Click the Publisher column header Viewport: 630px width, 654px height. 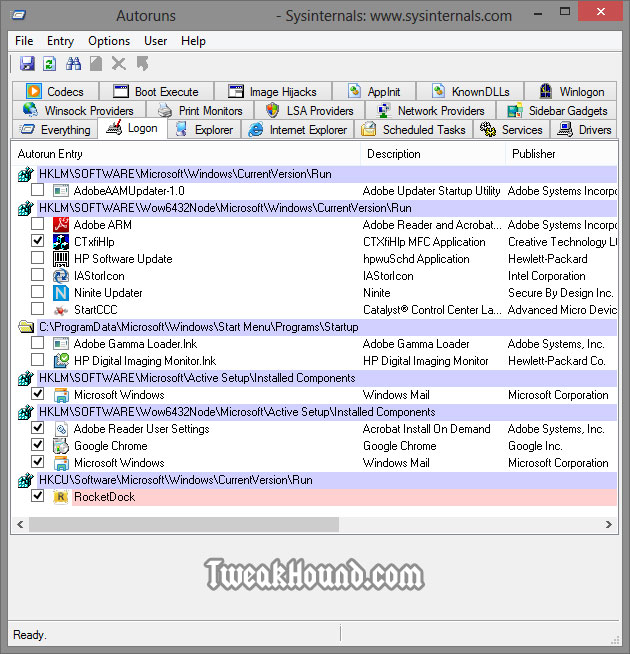[x=562, y=154]
